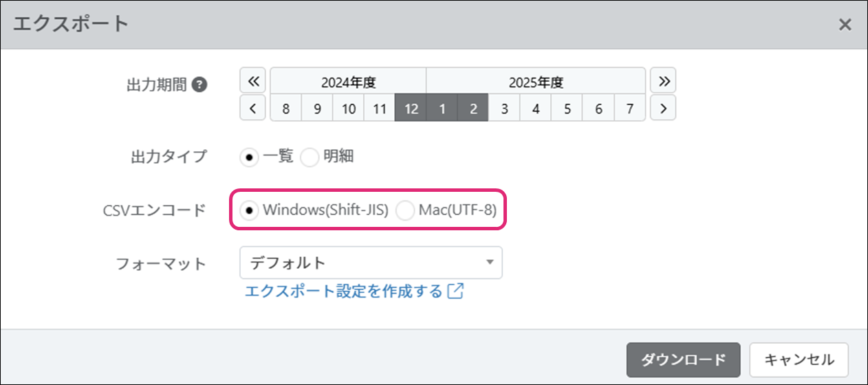Select month 12 in the period picker
Screen dimensions: 868x385
coord(411,109)
